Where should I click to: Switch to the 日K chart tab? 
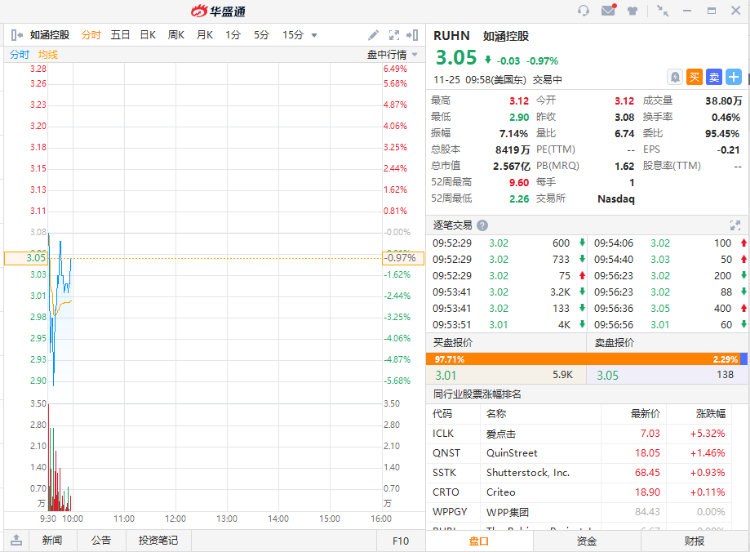tap(147, 35)
